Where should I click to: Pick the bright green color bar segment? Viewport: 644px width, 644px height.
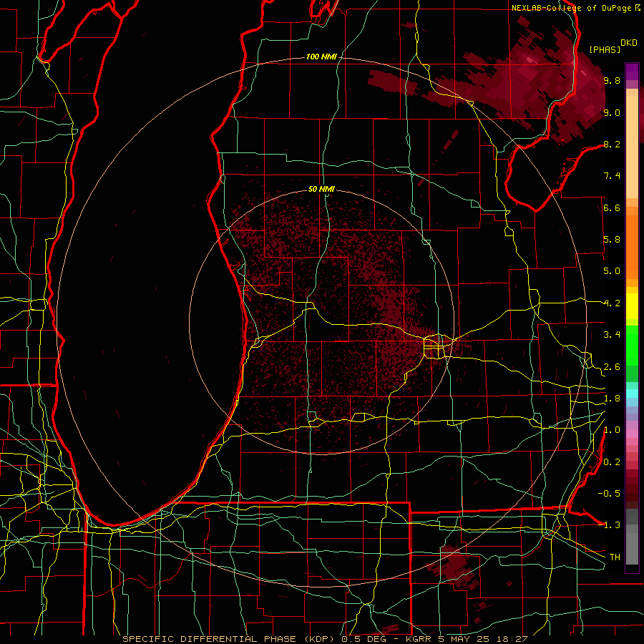pos(632,346)
